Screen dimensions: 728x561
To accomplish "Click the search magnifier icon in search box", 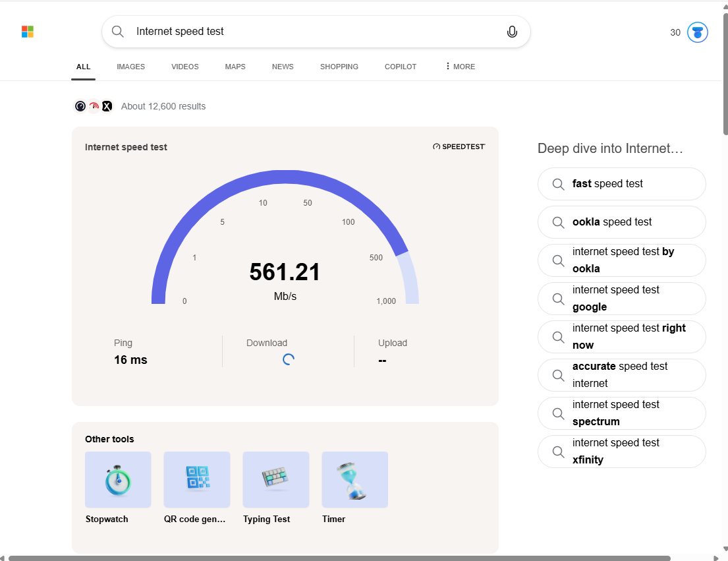I will 118,32.
